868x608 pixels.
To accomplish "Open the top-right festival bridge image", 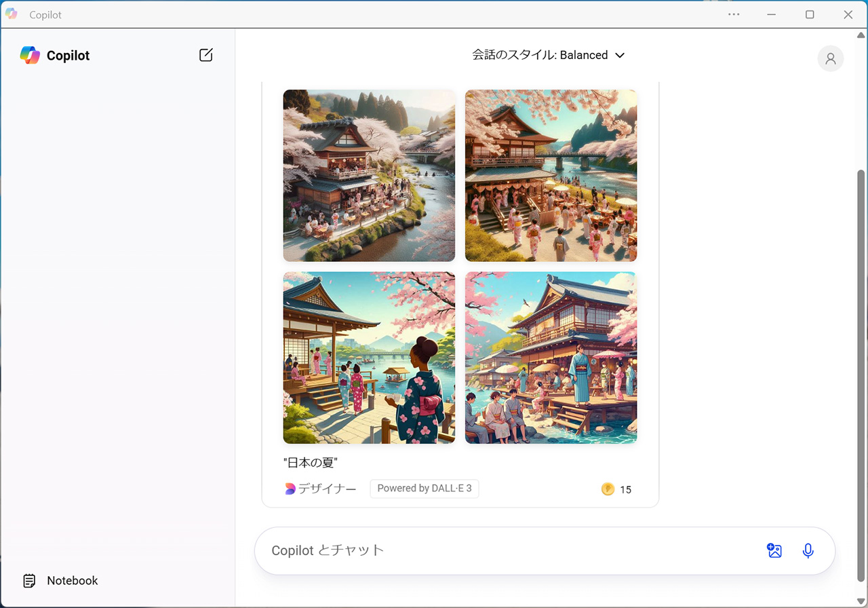I will coord(551,176).
